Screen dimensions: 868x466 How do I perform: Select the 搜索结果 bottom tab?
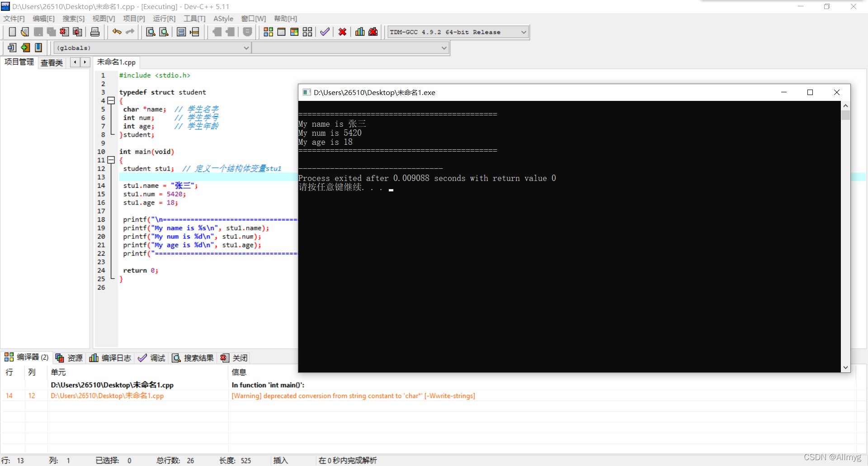click(x=193, y=358)
